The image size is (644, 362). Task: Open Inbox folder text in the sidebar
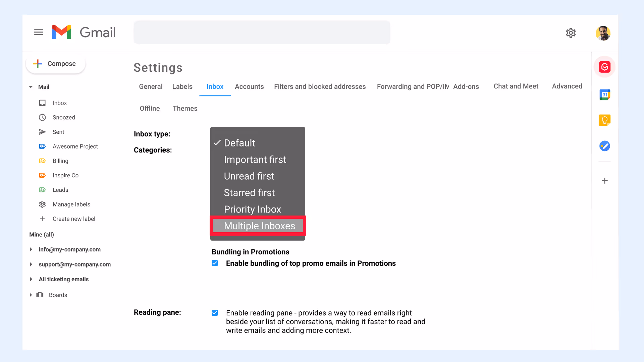(x=60, y=103)
